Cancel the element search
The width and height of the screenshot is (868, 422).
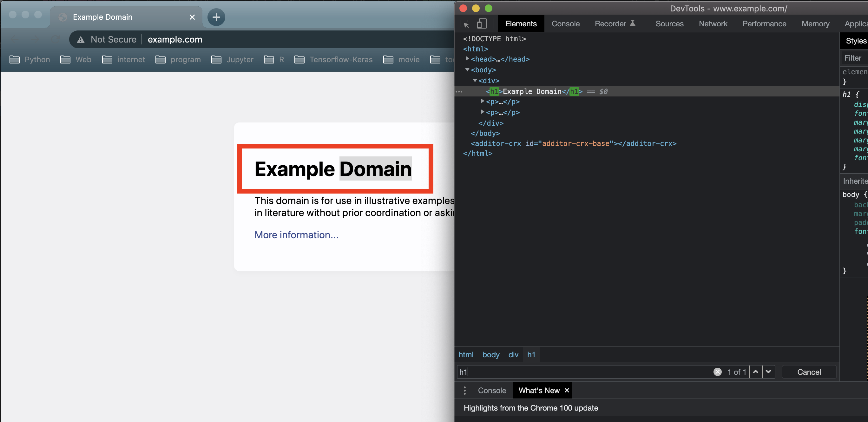(809, 372)
